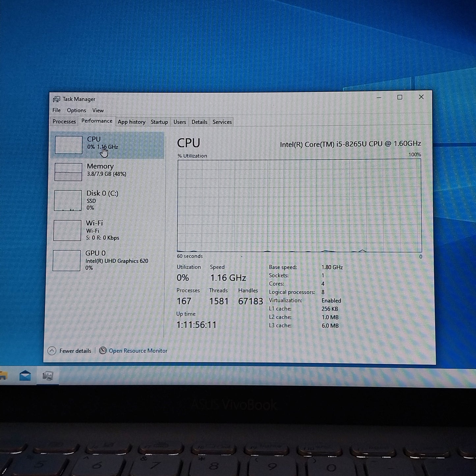
Task: Select the Disk 0 (C:) entry
Action: click(x=107, y=200)
